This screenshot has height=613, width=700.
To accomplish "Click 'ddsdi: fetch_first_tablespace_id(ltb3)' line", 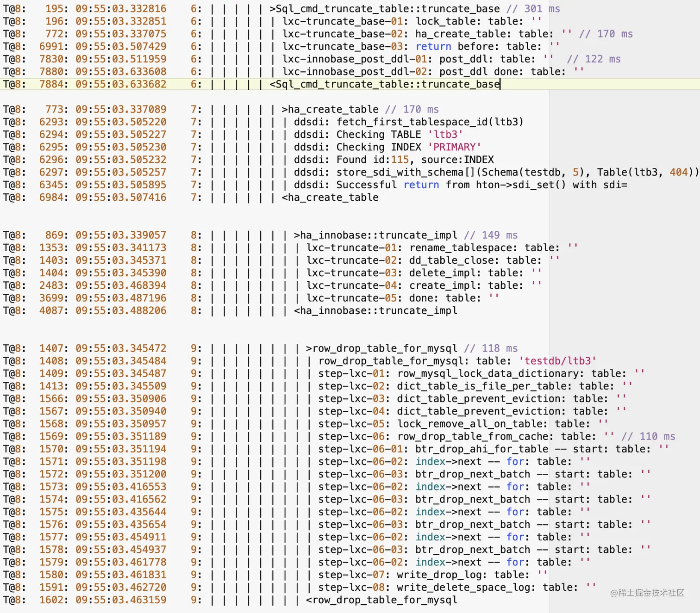I will [263, 122].
